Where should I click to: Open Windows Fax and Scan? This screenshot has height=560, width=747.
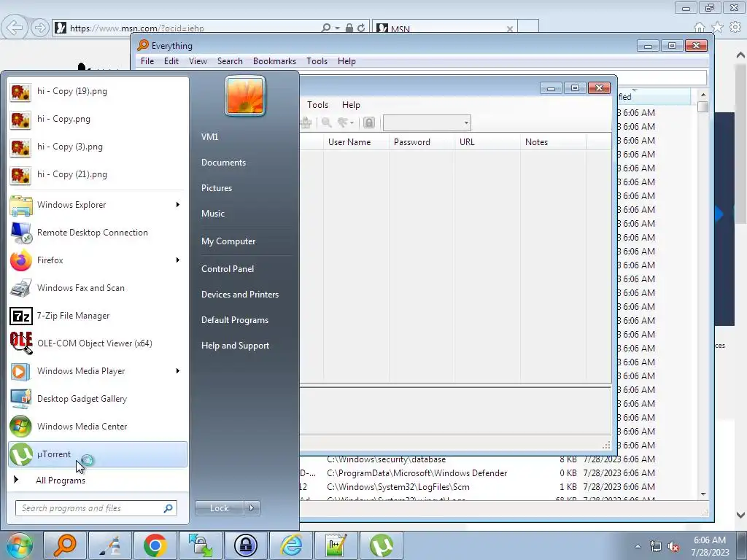tap(97, 288)
